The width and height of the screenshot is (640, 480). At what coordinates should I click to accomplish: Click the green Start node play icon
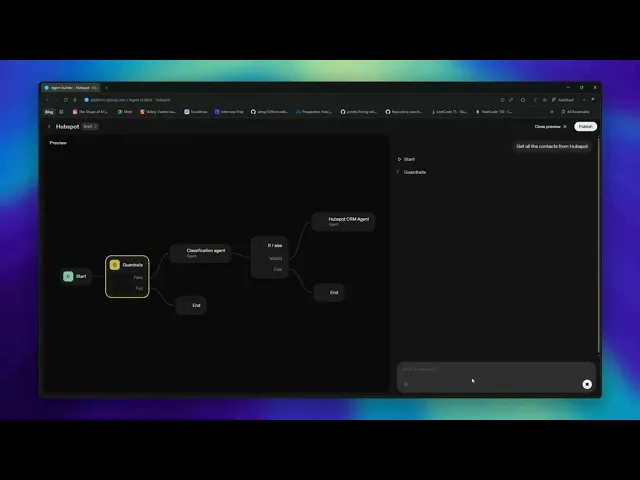click(x=68, y=276)
